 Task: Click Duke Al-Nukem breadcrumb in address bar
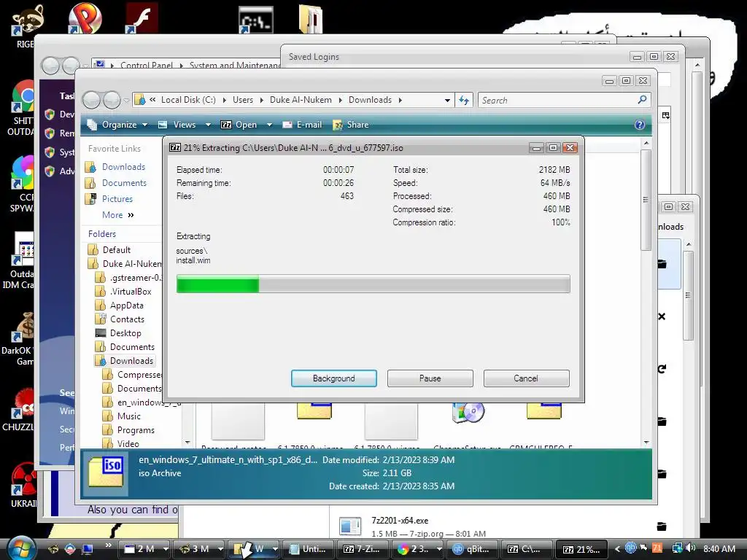(x=301, y=100)
